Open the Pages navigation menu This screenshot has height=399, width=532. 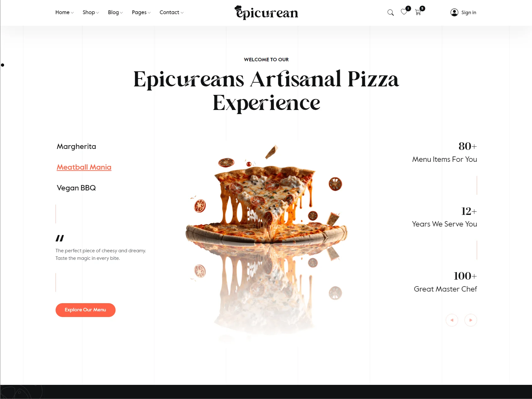point(141,12)
